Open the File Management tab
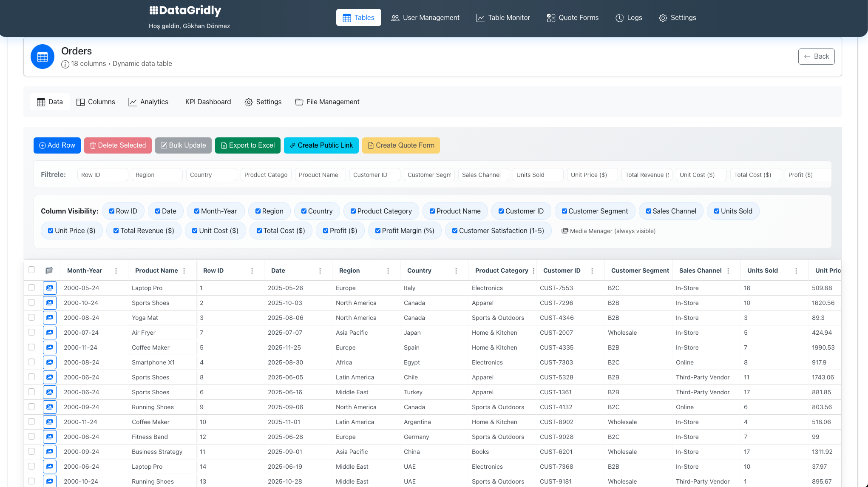Screen dimensions: 868x487 pos(327,102)
